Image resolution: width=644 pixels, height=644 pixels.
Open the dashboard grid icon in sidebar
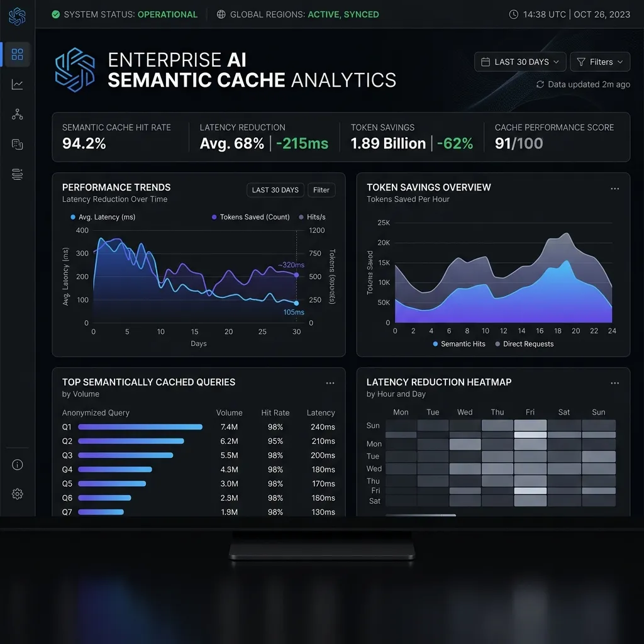[x=17, y=54]
